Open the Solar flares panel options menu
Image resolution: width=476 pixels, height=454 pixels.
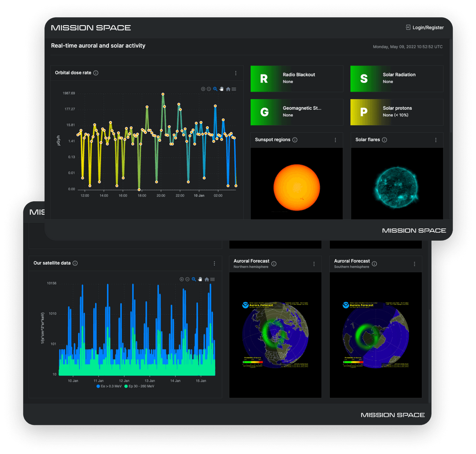coord(437,140)
